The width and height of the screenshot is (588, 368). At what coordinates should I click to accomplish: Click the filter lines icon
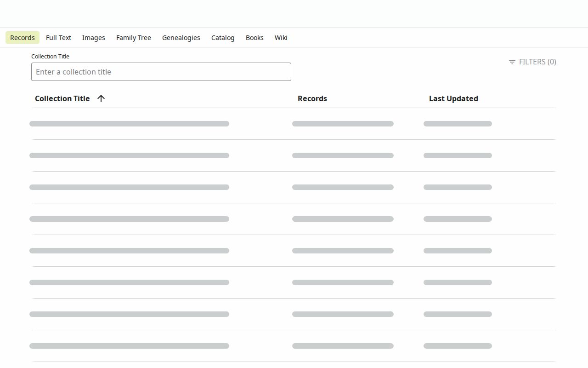click(512, 62)
